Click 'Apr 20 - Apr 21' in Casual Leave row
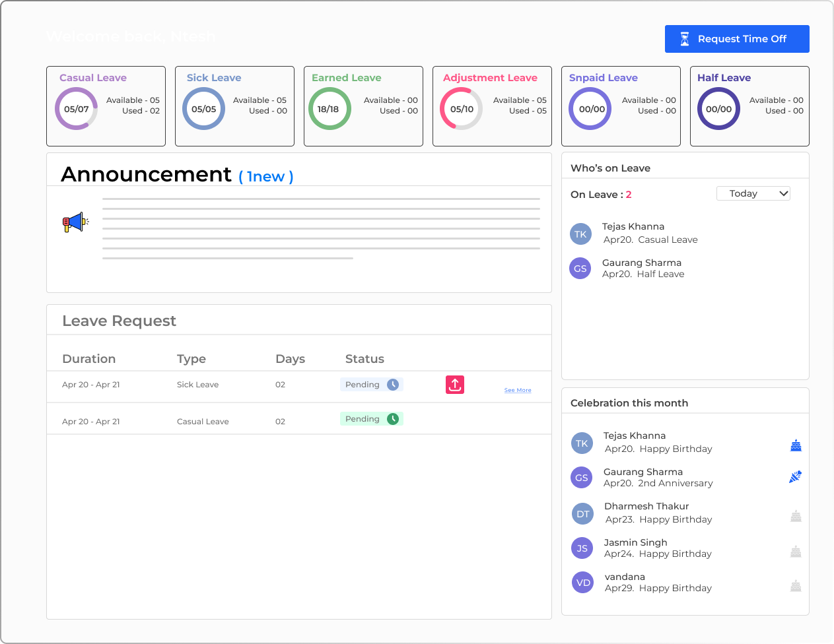Screen dimensions: 834x644 (91, 422)
